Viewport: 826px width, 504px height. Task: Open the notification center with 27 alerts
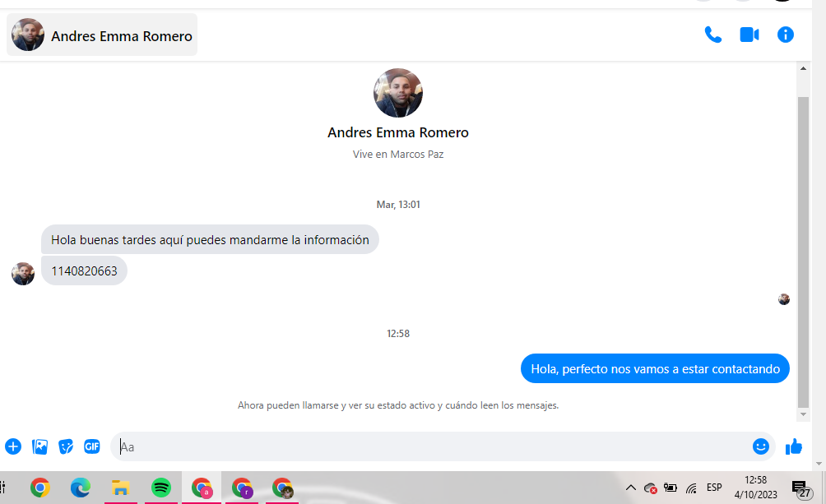tap(801, 488)
